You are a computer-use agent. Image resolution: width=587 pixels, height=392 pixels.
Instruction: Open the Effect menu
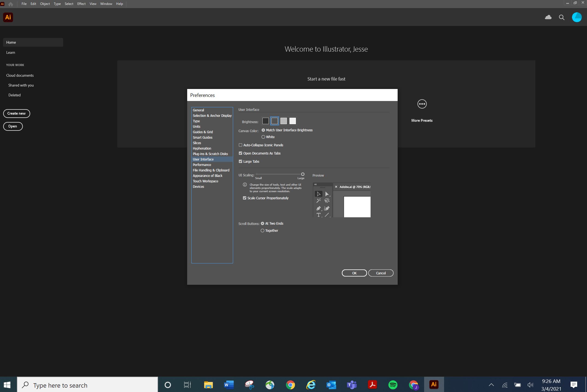tap(81, 4)
